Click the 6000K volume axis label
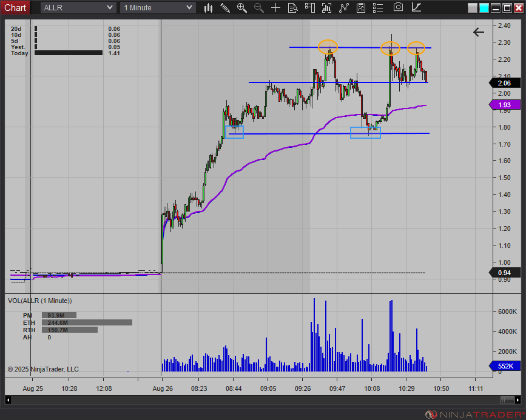The width and height of the screenshot is (526, 420). pyautogui.click(x=507, y=312)
